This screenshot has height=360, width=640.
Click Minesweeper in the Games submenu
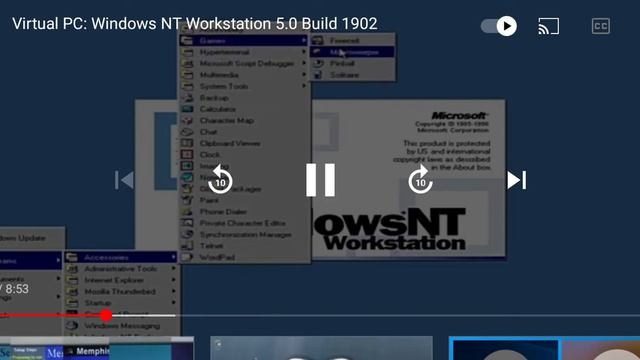point(352,52)
